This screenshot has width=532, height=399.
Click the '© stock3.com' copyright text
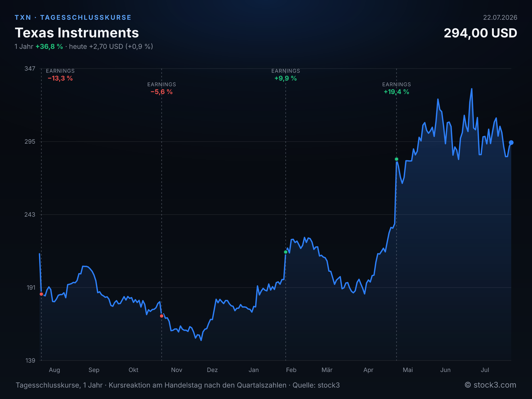tap(490, 385)
